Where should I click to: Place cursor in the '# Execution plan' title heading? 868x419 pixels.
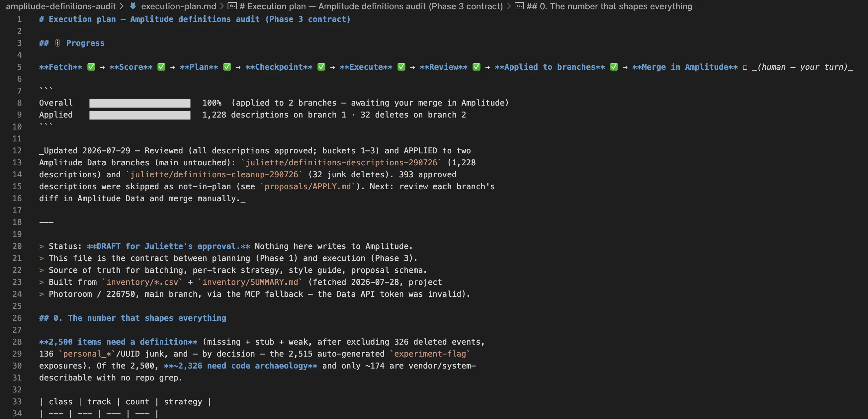pyautogui.click(x=195, y=19)
